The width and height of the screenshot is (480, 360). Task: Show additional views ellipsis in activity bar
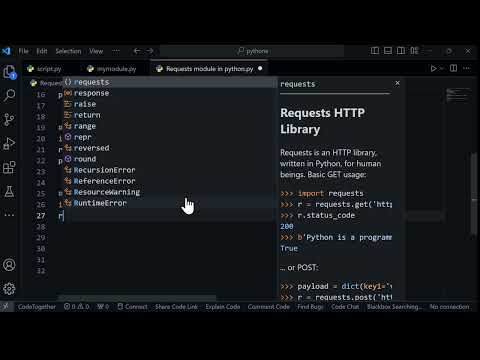pyautogui.click(x=9, y=215)
